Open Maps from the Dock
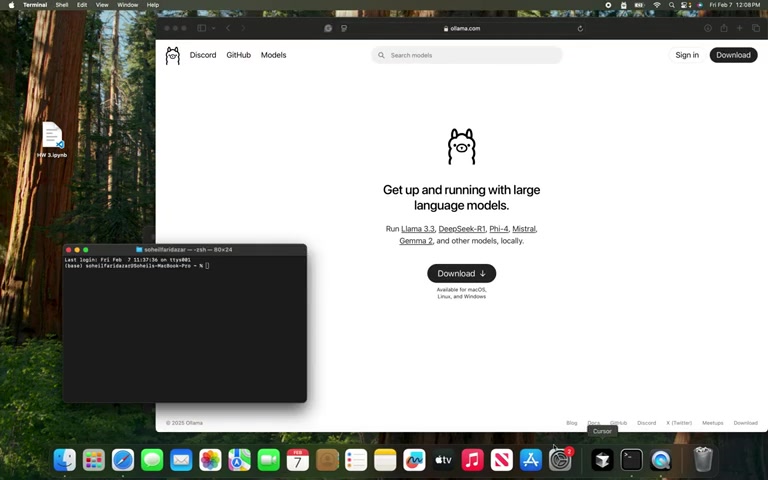 (239, 460)
